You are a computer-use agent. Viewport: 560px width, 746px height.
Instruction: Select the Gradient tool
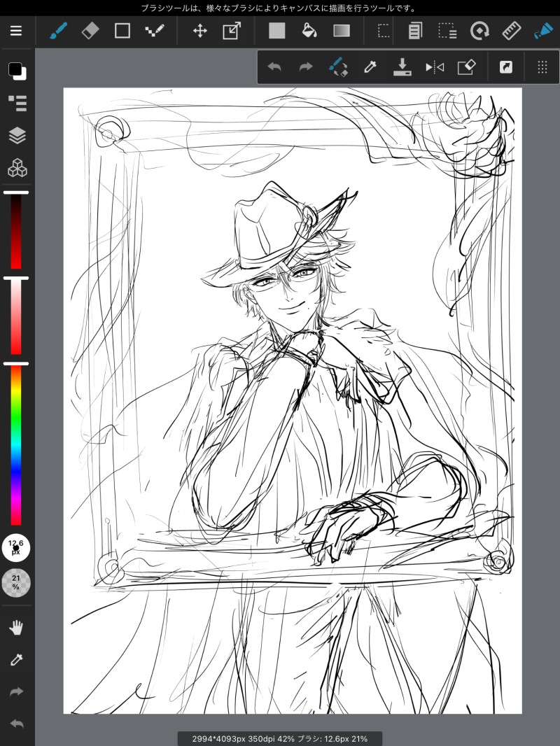click(342, 31)
